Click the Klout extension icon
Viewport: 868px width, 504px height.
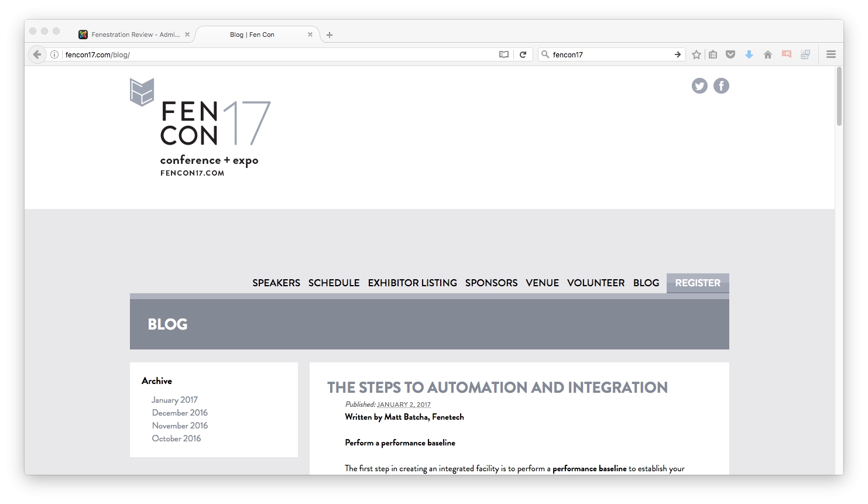787,54
